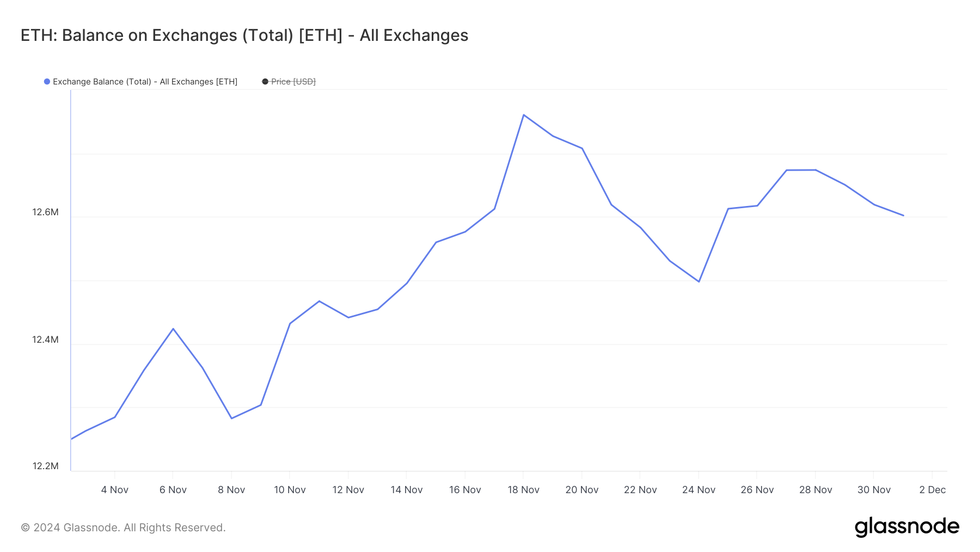Toggle the Exchange Balance series legend label
Viewport: 980px width, 552px height.
coord(145,82)
